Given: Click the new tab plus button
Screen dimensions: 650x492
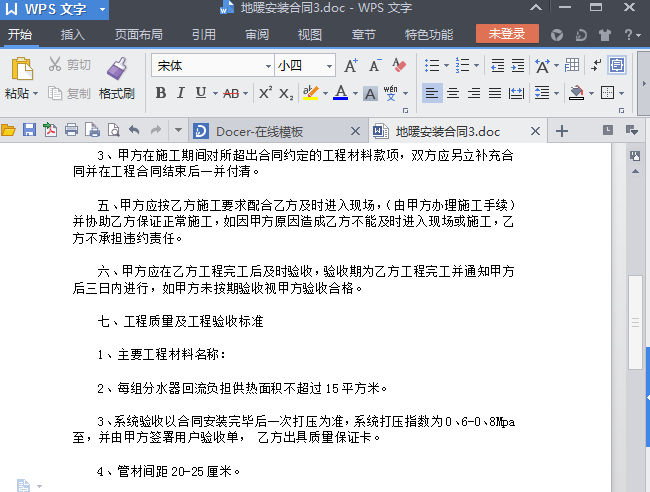Looking at the screenshot, I should 562,131.
